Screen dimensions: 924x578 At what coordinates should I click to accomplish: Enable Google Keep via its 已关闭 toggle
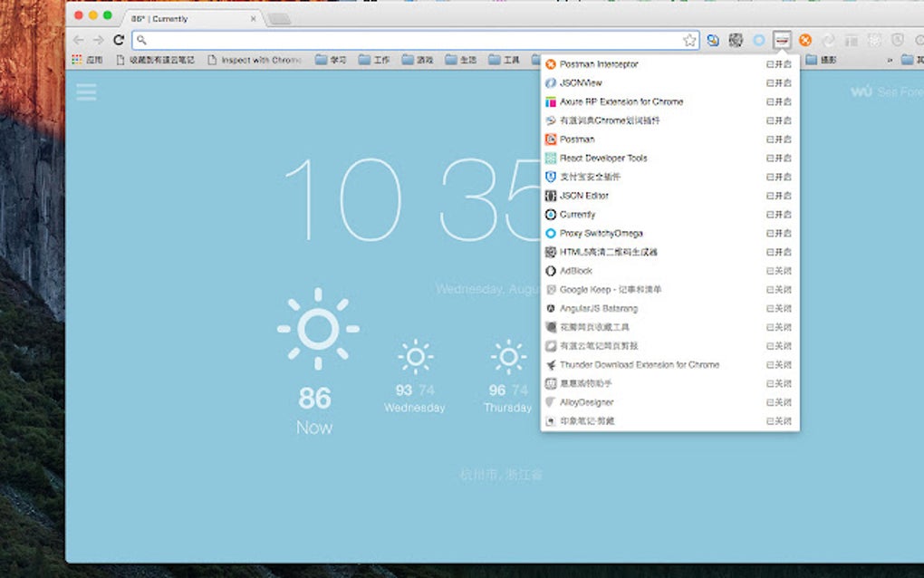point(777,289)
